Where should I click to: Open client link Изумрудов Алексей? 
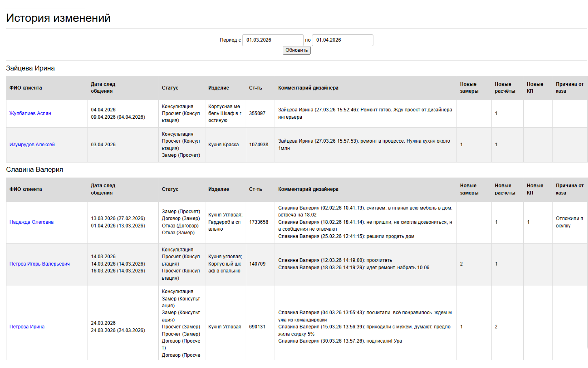pos(32,145)
